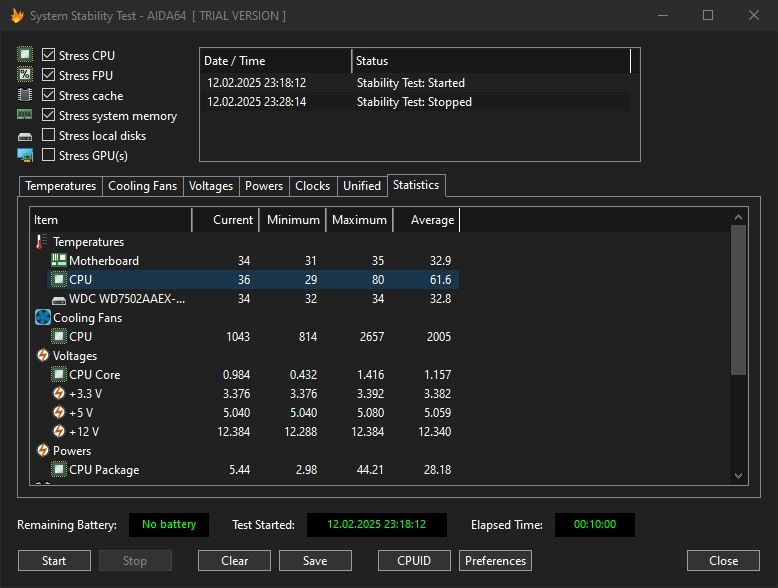Screen dimensions: 778x588
Task: Click the Save button
Action: point(315,561)
